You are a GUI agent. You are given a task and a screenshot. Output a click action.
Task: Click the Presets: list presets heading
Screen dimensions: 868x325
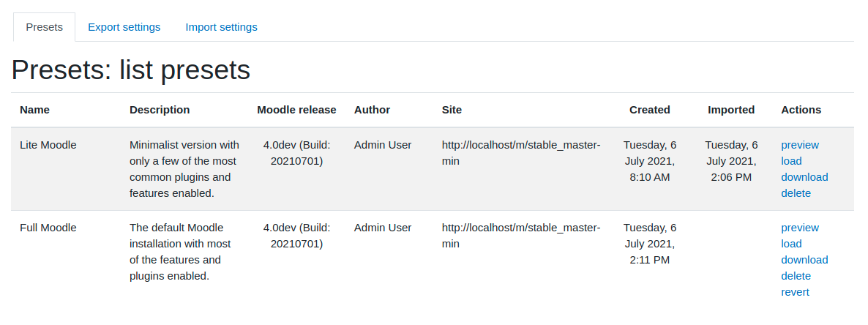tap(131, 70)
